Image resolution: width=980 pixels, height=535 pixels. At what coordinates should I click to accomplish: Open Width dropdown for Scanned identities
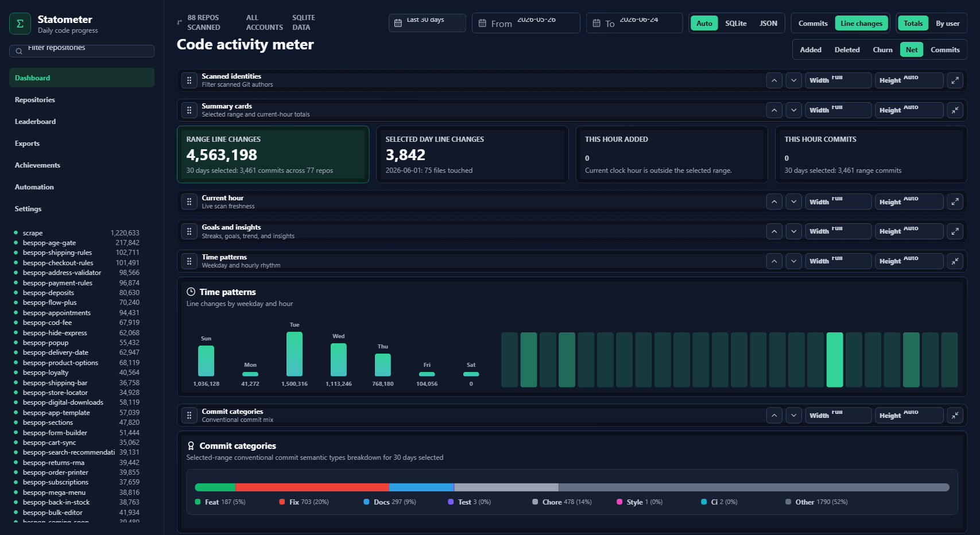(838, 80)
